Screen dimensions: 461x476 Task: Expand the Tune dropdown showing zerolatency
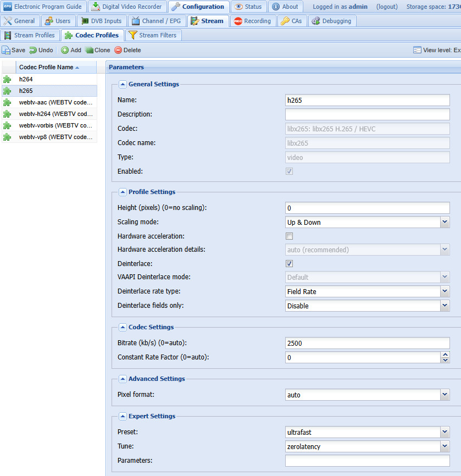[x=445, y=447]
